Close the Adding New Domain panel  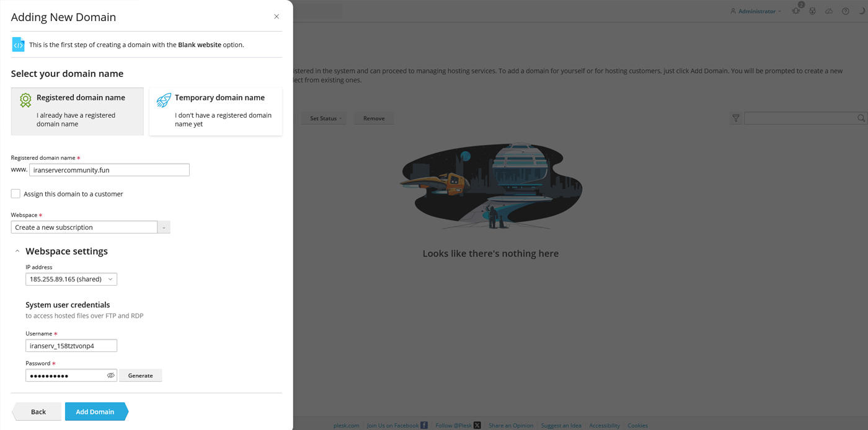(277, 17)
